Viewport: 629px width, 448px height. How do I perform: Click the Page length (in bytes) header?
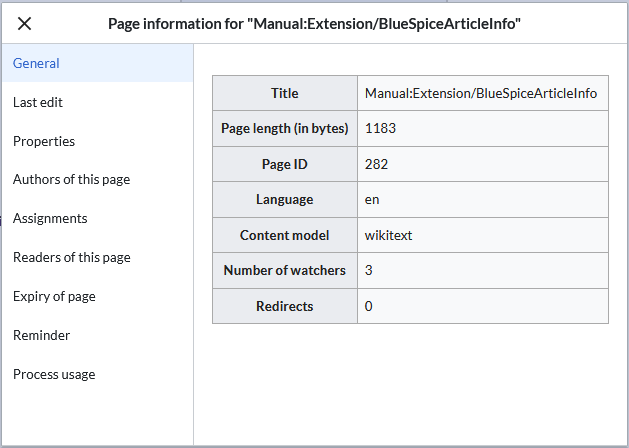point(284,128)
